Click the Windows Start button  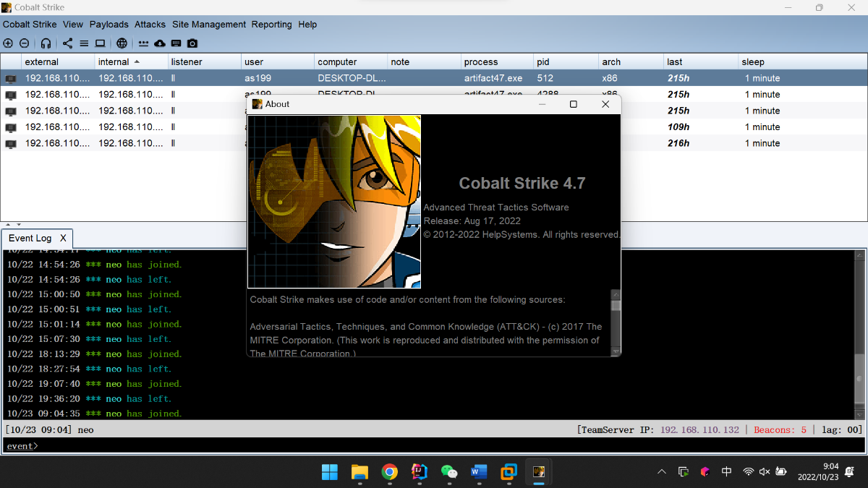tap(329, 472)
